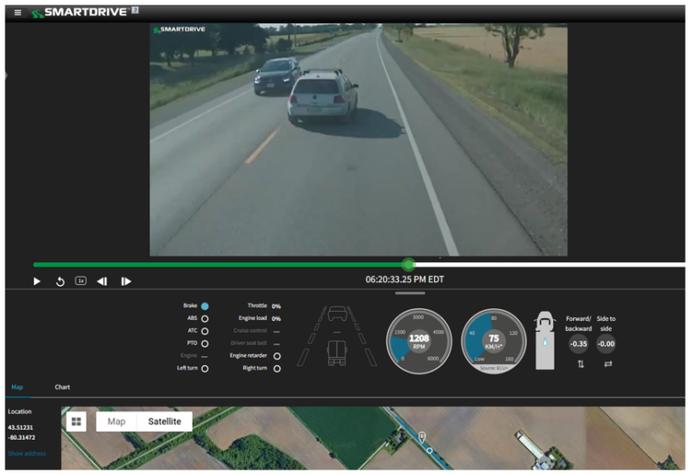The image size is (692, 475).
Task: Collapse the telemetry panel drag handle
Action: [x=410, y=293]
